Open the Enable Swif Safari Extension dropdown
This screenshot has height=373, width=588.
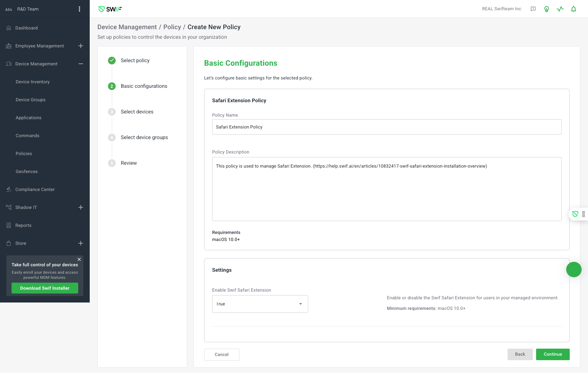point(260,304)
